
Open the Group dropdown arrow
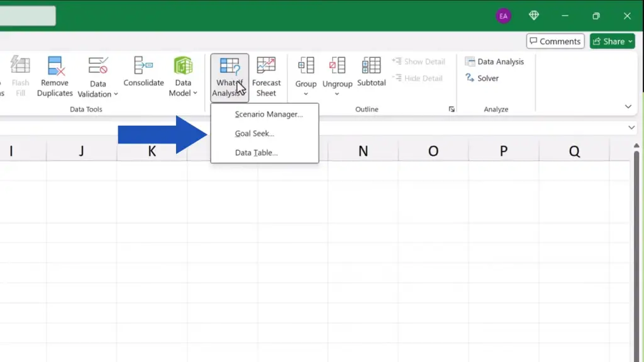tap(306, 94)
